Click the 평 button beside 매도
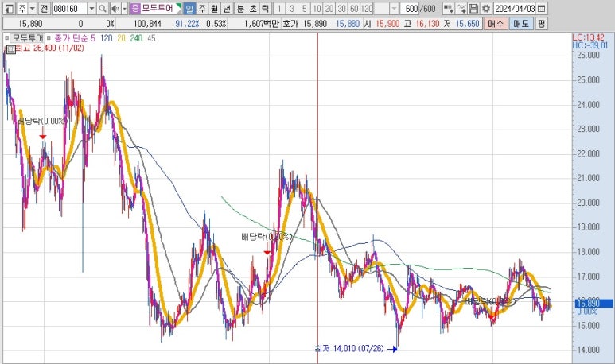615x364 pixels. (542, 24)
